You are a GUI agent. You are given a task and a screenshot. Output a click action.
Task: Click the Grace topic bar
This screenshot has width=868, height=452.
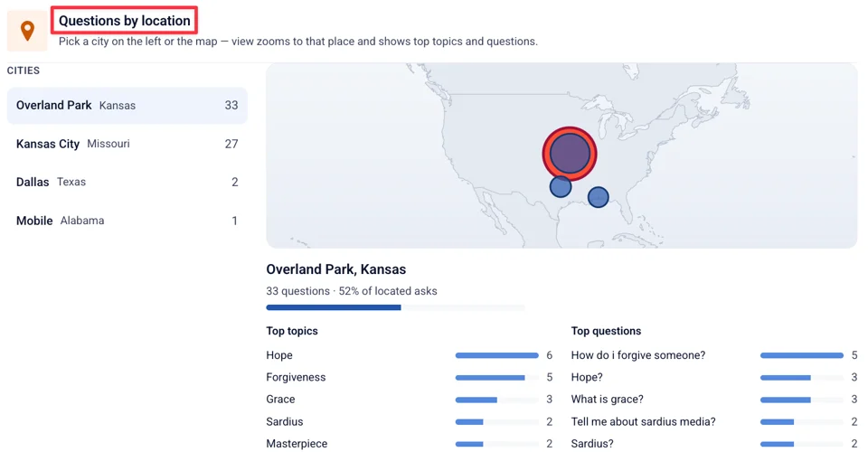pos(496,400)
